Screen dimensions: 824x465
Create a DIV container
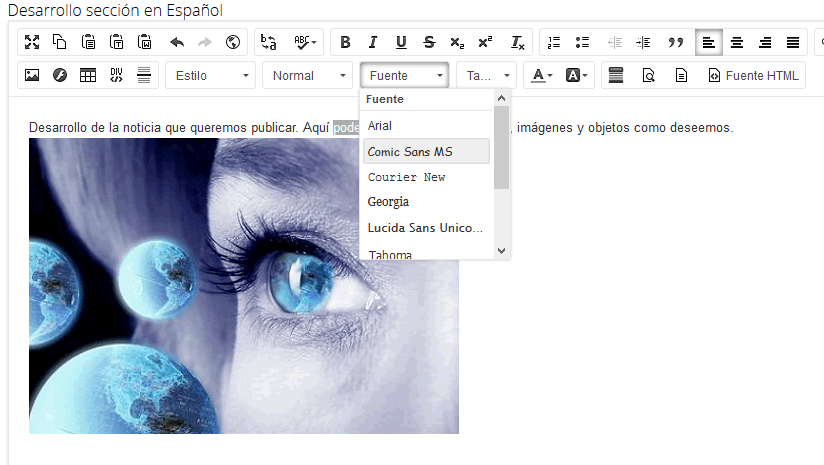[116, 75]
